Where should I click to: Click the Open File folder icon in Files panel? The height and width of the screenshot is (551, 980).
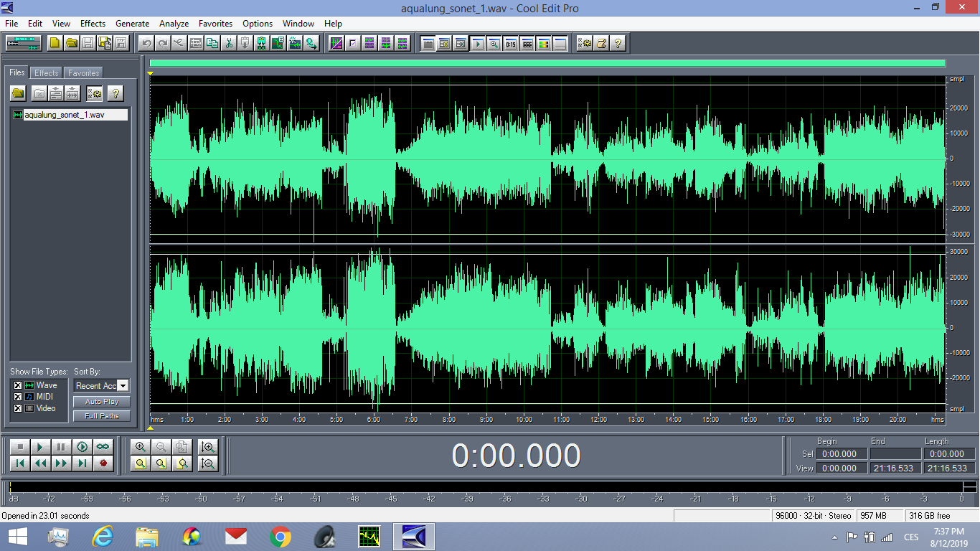coord(18,93)
